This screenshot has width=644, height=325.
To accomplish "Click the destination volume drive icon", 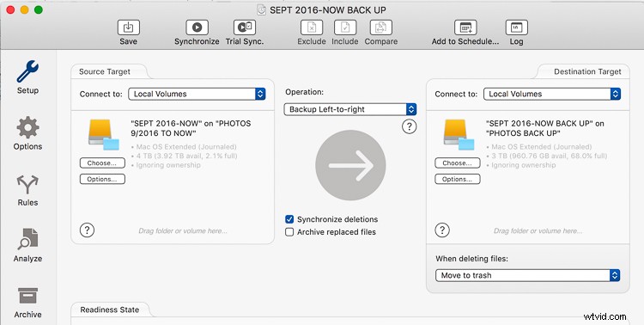I will pos(459,134).
